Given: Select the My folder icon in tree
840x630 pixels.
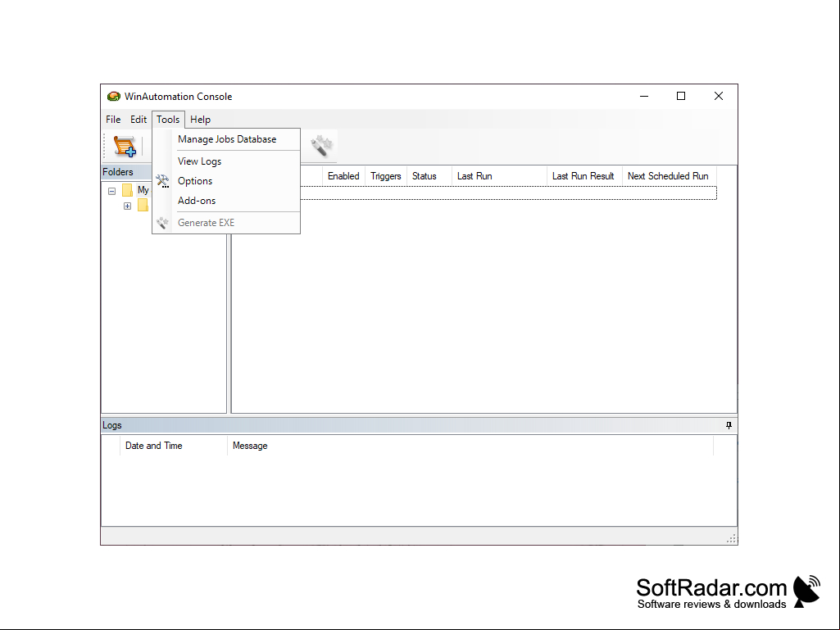Looking at the screenshot, I should pyautogui.click(x=127, y=190).
